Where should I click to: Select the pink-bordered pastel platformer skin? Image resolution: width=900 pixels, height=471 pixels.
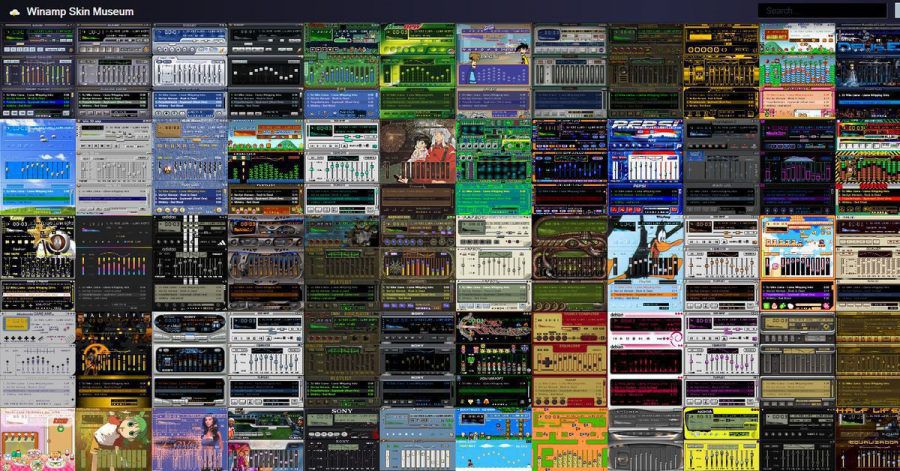(797, 263)
